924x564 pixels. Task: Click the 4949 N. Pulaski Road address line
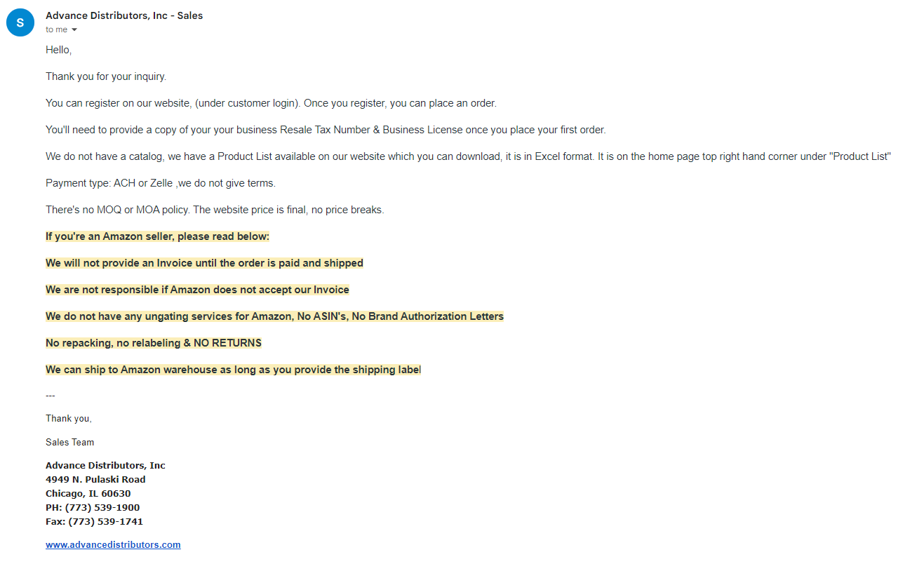[95, 479]
